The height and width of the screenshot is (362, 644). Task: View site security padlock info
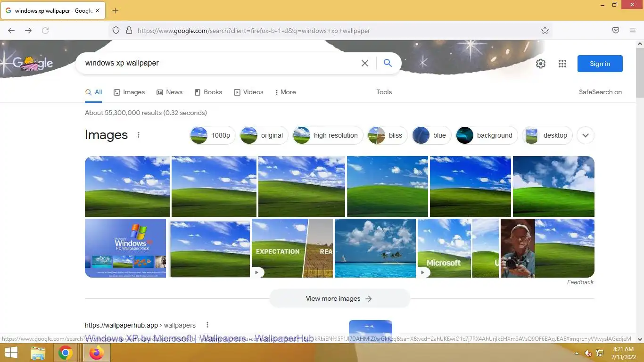point(129,31)
